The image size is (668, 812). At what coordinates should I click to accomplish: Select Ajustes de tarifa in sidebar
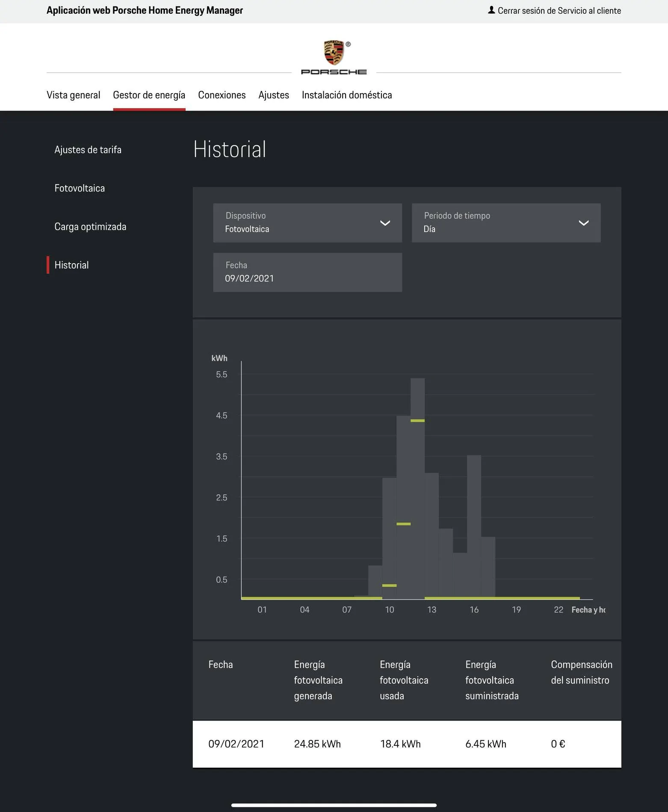coord(88,150)
